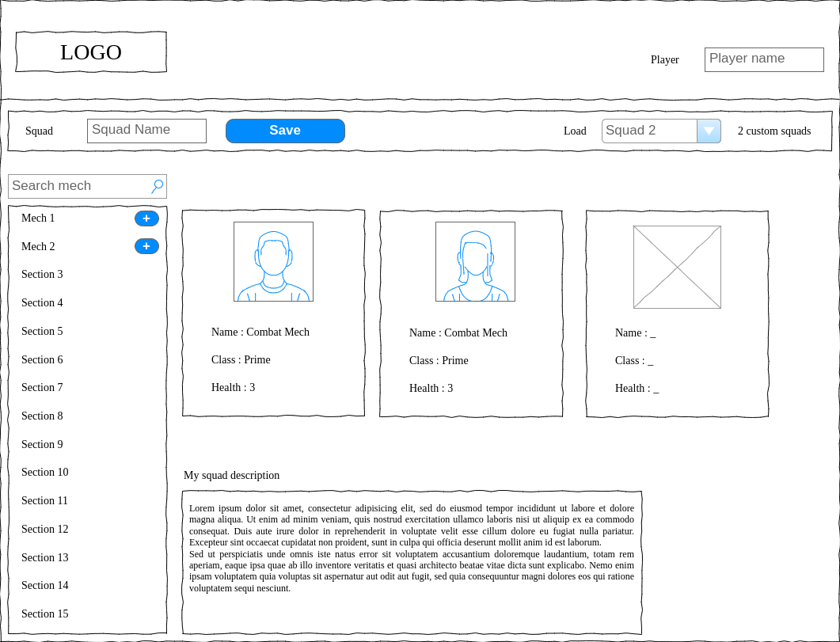Click the LOGO box
Viewport: 840px width, 642px height.
[x=91, y=52]
